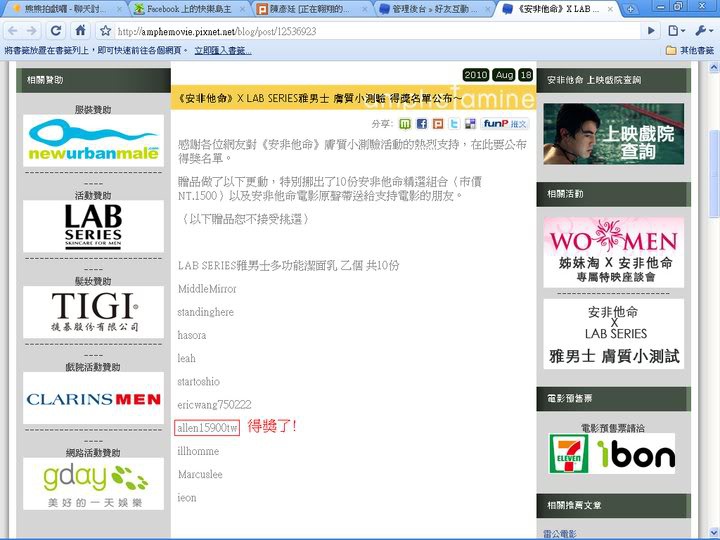720x540 pixels.
Task: Select the 《安非他命》X LAB tab
Action: [x=557, y=8]
